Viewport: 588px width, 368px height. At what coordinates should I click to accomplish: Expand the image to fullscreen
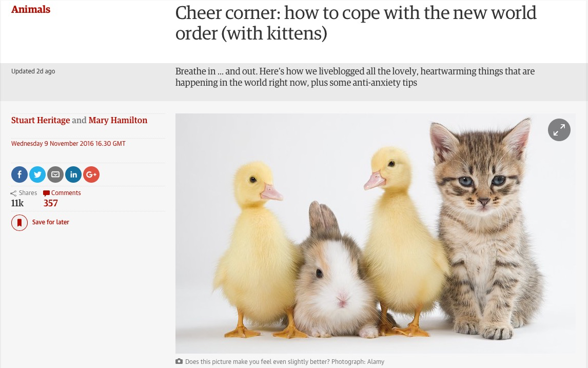559,130
